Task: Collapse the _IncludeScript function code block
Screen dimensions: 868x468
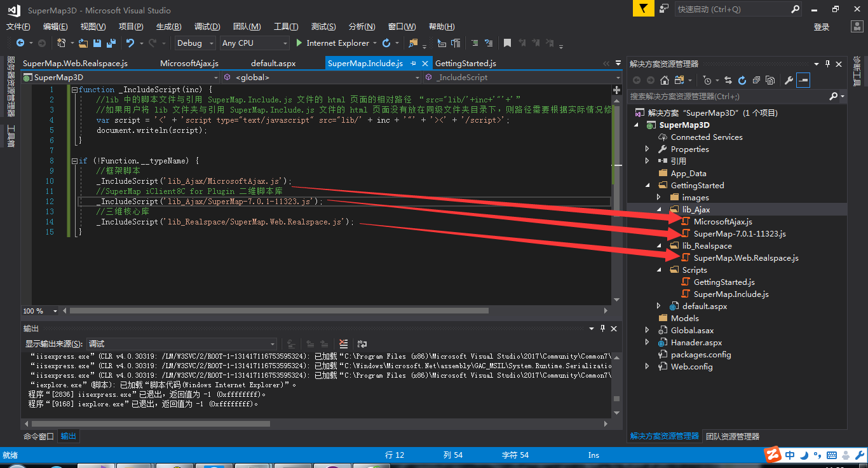Action: click(x=74, y=90)
